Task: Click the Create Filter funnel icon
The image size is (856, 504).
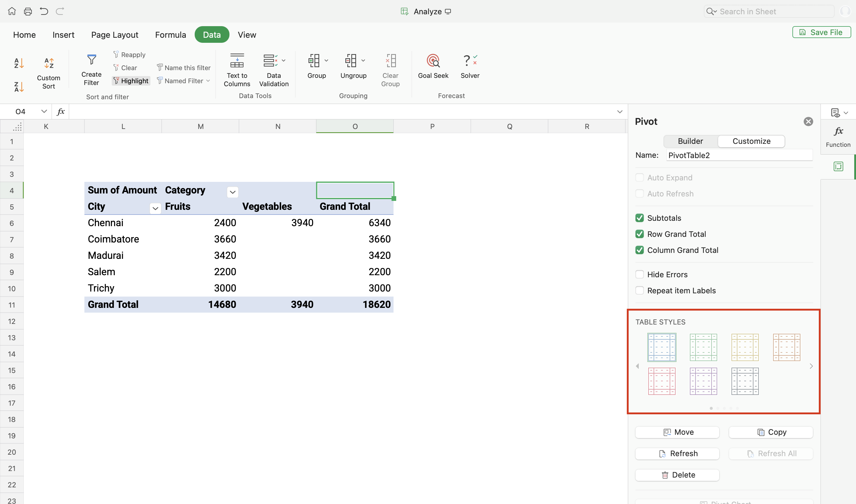Action: 91,60
